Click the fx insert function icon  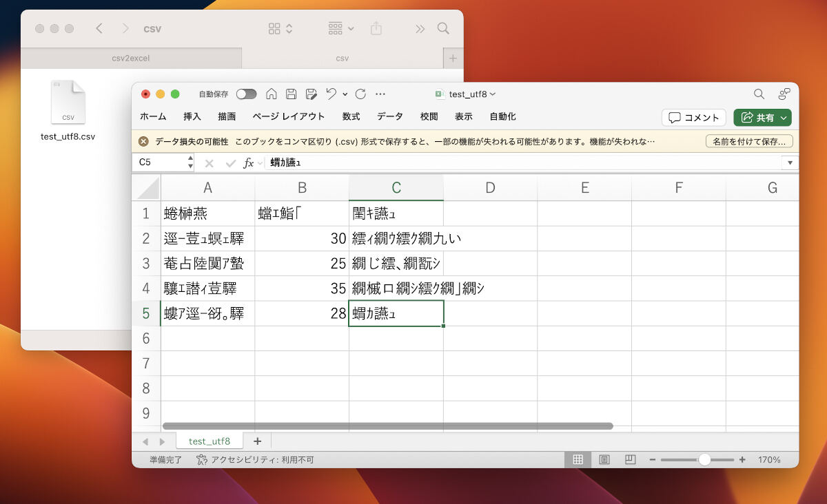point(248,163)
